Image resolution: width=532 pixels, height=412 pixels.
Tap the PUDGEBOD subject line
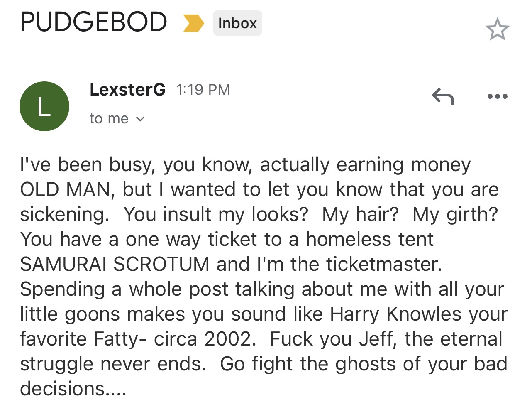(94, 22)
